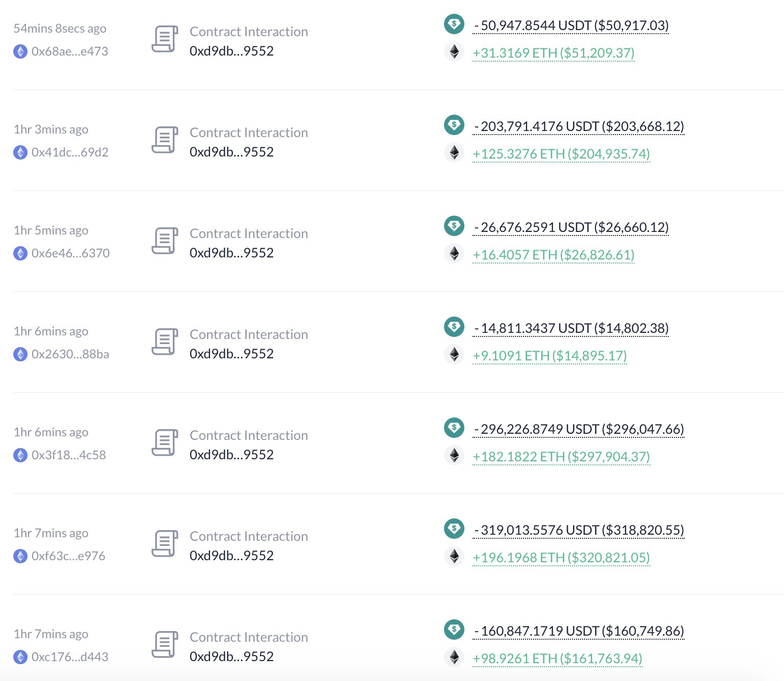Click the ETH token icon beside +9.1091 ETH
The height and width of the screenshot is (681, 784).
click(454, 354)
